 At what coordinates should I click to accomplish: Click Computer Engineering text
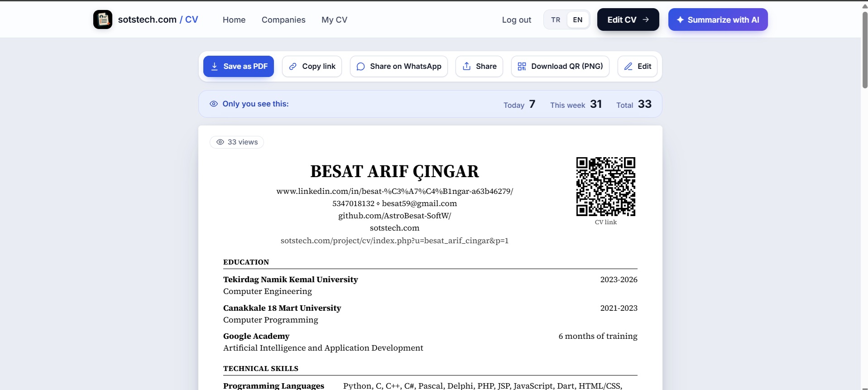coord(268,291)
